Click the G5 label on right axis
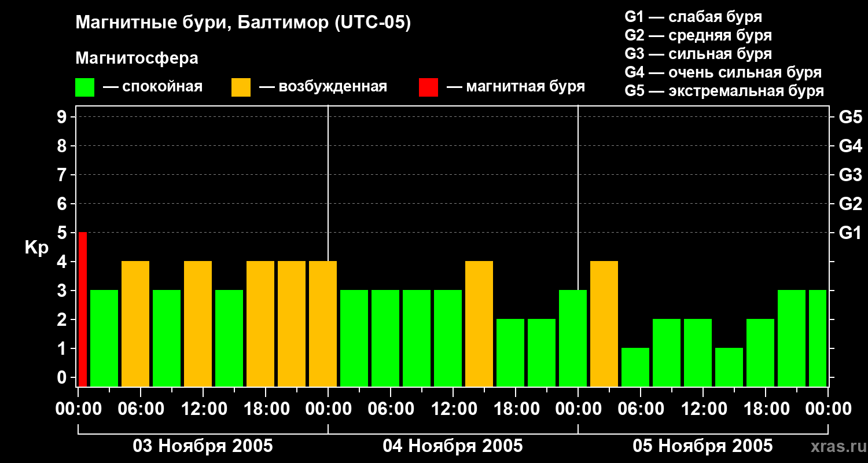868x463 pixels. click(x=850, y=117)
